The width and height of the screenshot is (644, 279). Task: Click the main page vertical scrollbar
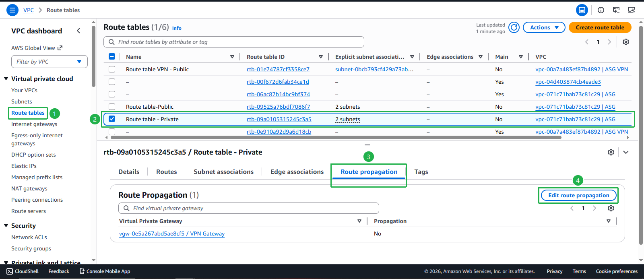641,135
